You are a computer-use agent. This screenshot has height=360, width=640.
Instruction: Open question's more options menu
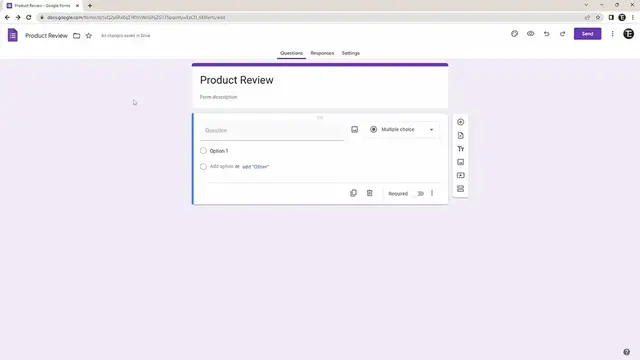click(x=432, y=193)
